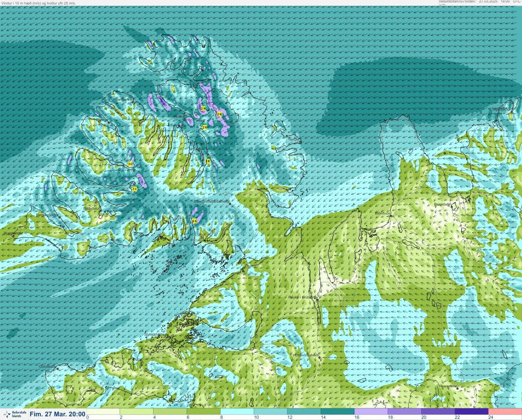Click the gust marker 28 beside marker 29

pyautogui.click(x=219, y=115)
